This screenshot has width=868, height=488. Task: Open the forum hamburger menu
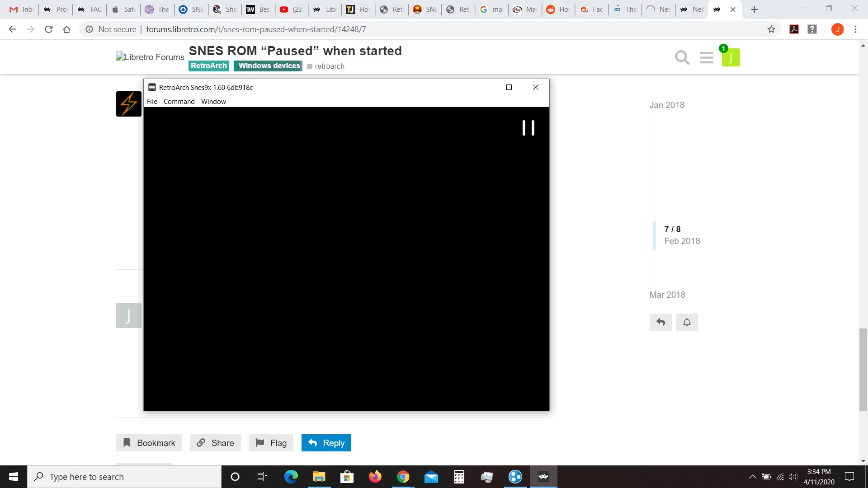pos(707,58)
